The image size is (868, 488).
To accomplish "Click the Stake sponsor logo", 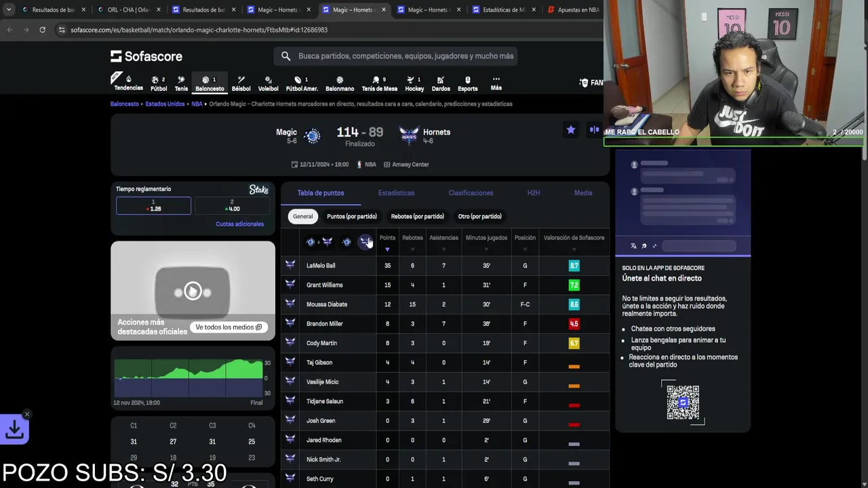I will [x=259, y=190].
